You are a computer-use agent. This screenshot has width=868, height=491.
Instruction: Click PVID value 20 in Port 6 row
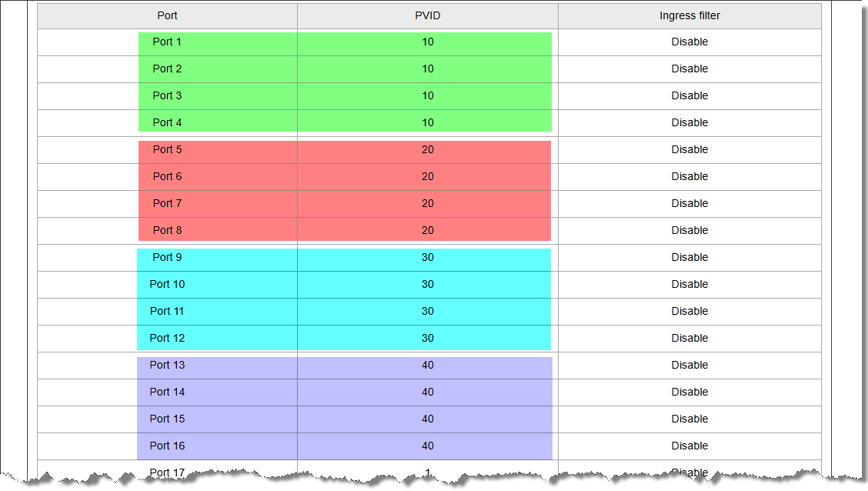click(x=427, y=176)
